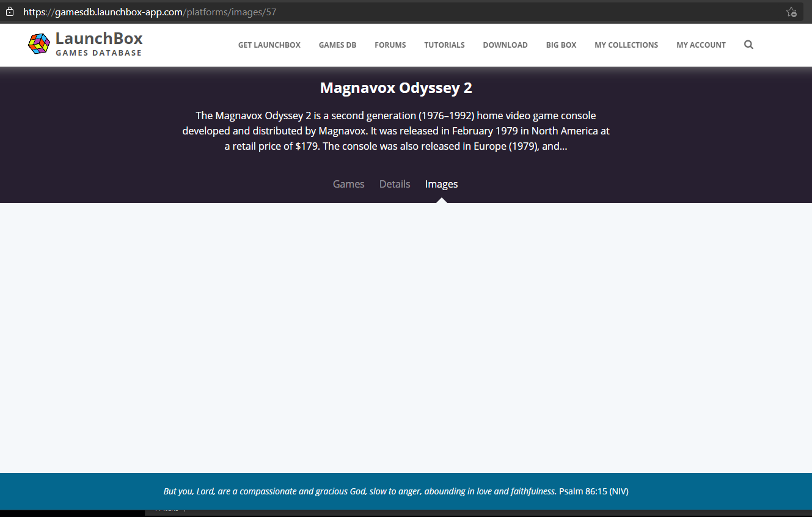This screenshot has width=812, height=517.
Task: Click DOWNLOAD in the top navigation
Action: click(505, 45)
